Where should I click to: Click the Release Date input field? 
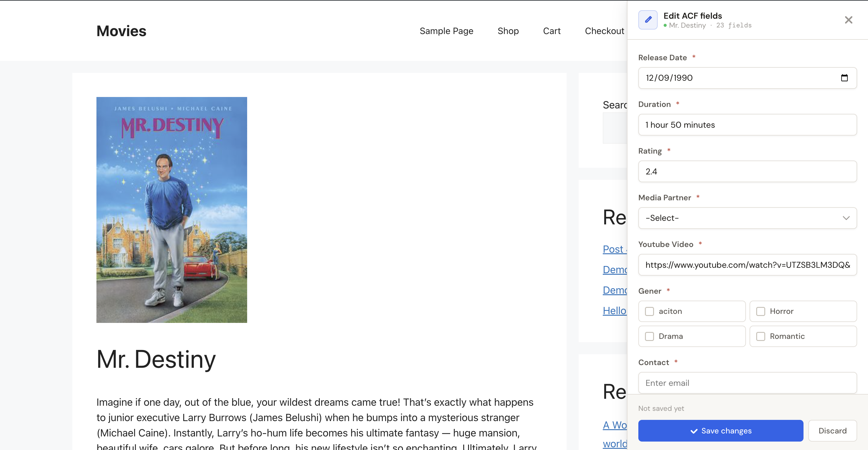(x=747, y=78)
